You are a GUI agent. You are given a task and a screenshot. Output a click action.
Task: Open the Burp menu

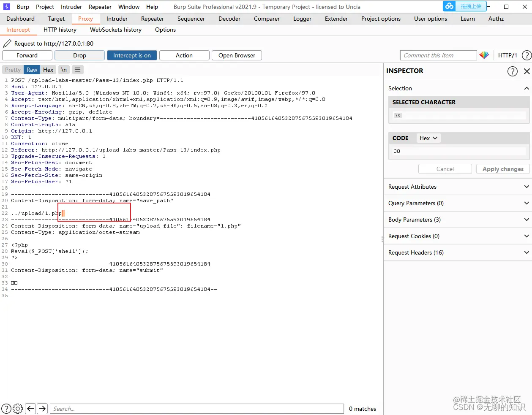[x=23, y=7]
